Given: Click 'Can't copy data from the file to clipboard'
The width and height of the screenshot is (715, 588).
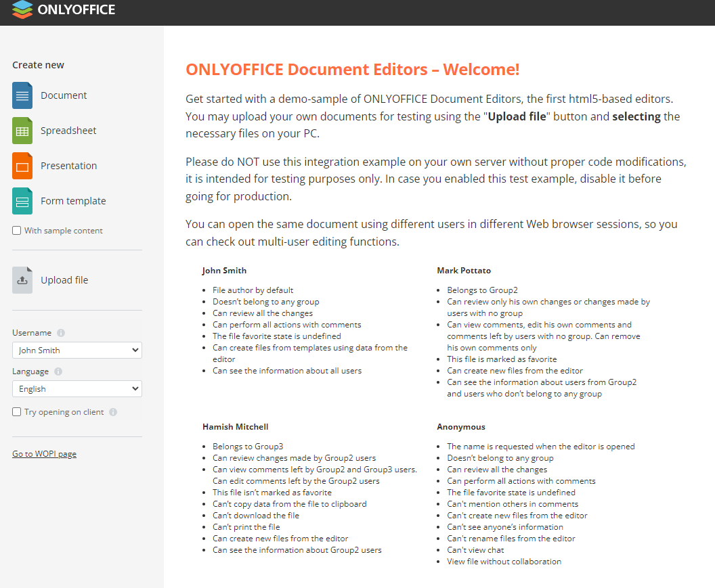Looking at the screenshot, I should coord(290,504).
